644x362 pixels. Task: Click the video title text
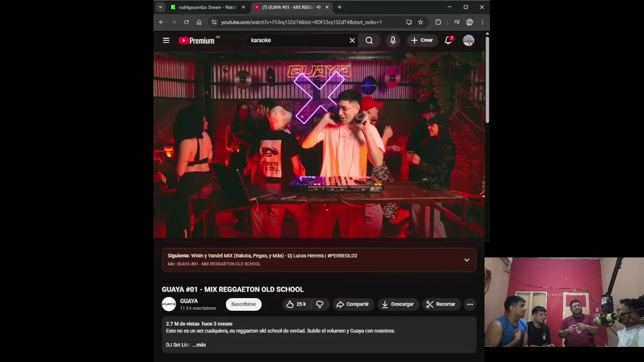tap(232, 290)
